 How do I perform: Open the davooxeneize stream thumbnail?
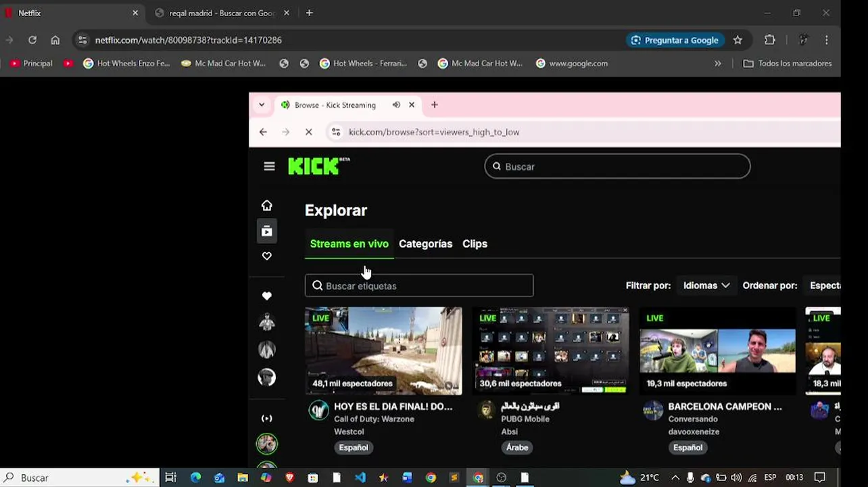point(718,351)
